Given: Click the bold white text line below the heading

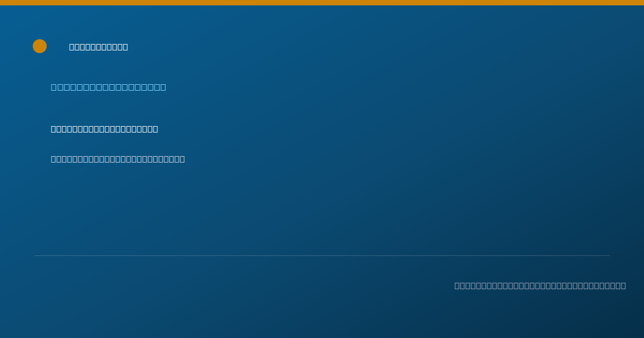Looking at the screenshot, I should point(105,129).
